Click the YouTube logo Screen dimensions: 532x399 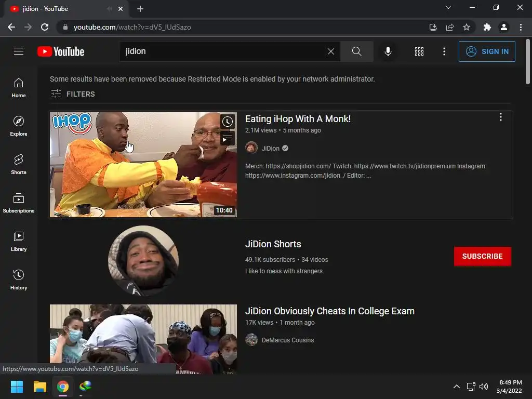pos(61,51)
